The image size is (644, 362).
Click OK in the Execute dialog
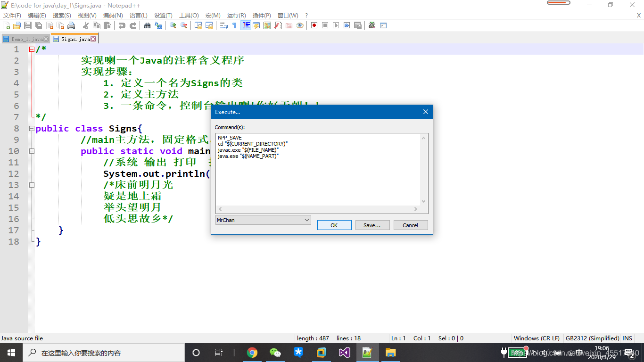334,225
